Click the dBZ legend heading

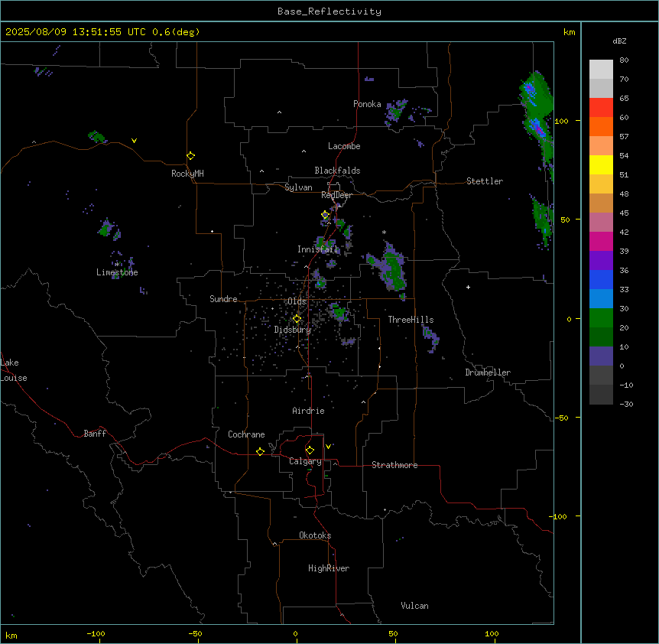click(619, 41)
